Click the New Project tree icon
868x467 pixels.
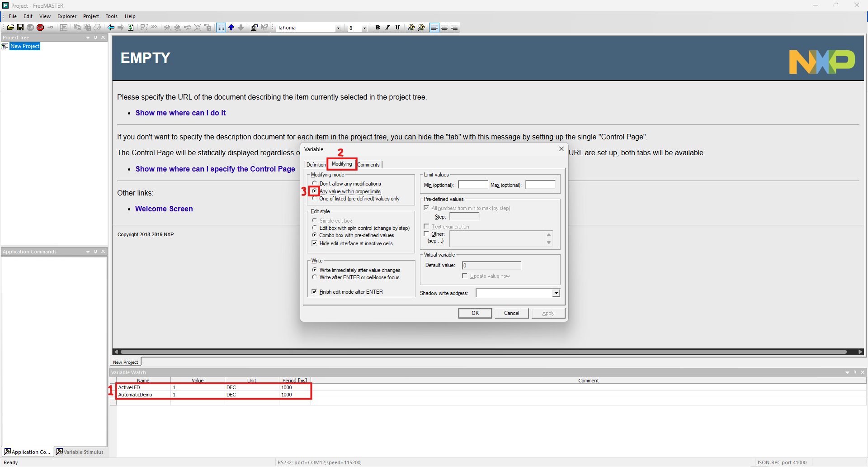click(x=5, y=46)
